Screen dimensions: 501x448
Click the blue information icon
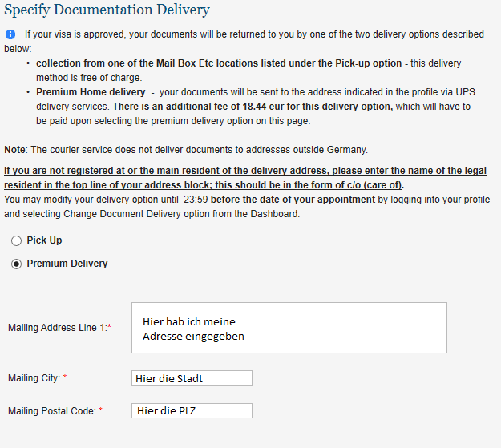point(10,34)
